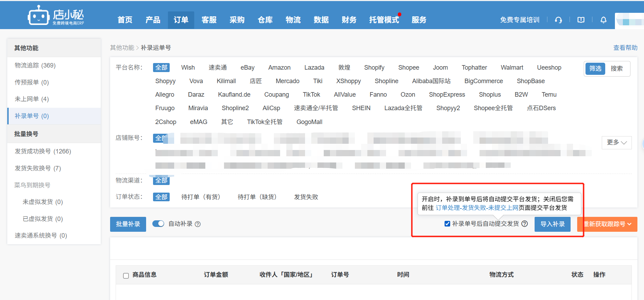The image size is (644, 300).
Task: Open the 财务 top menu
Action: coord(349,20)
